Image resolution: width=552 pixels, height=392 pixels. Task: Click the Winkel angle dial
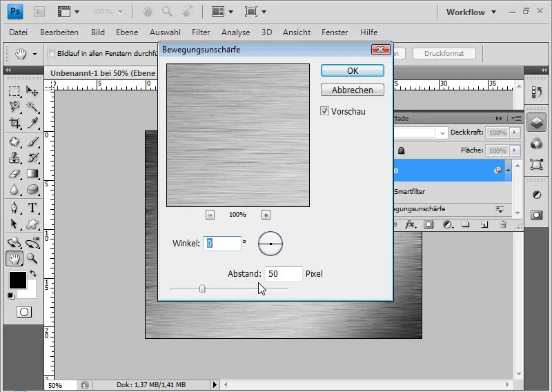point(270,244)
